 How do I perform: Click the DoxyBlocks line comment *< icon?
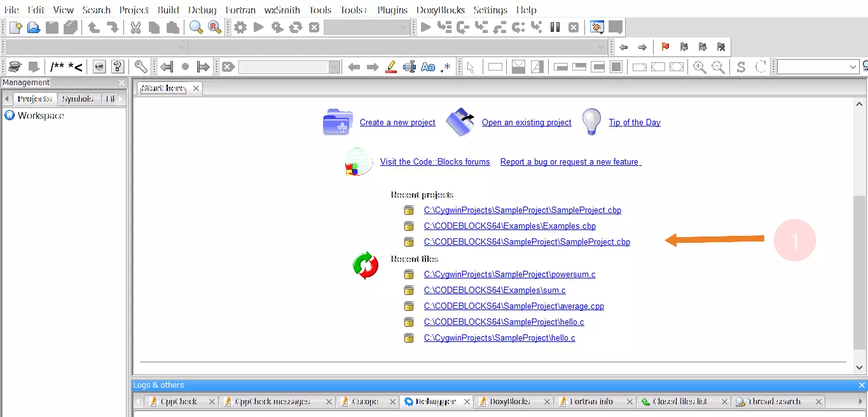76,67
